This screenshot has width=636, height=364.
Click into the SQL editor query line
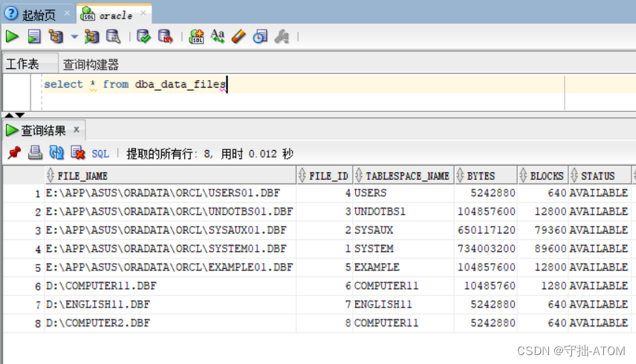[304, 84]
